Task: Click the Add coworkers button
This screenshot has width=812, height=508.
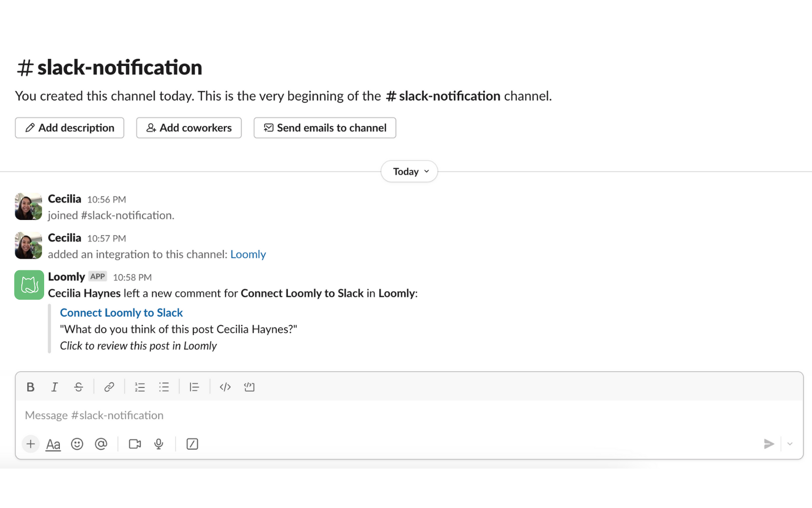Action: pyautogui.click(x=188, y=128)
